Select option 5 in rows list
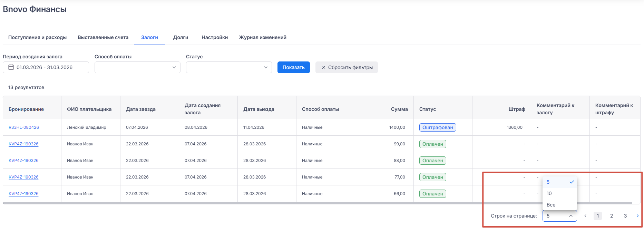 548,182
